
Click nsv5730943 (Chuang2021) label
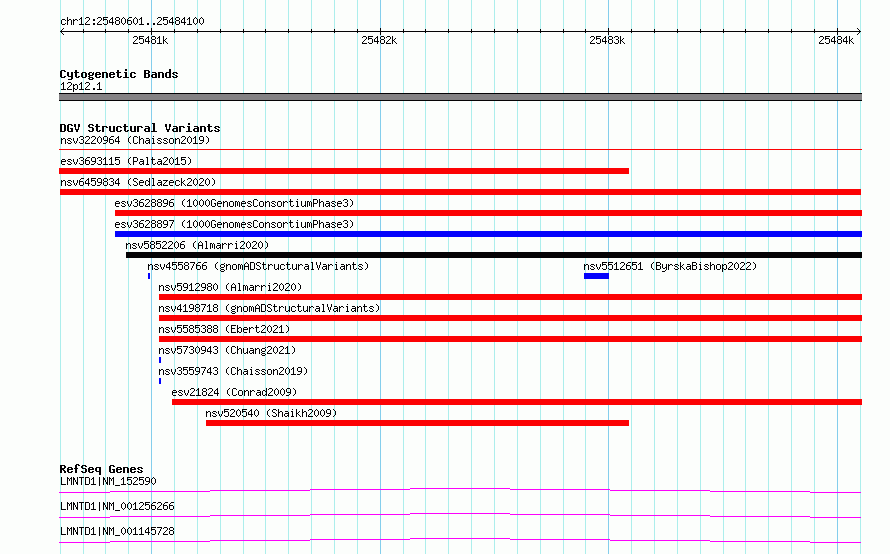[227, 350]
